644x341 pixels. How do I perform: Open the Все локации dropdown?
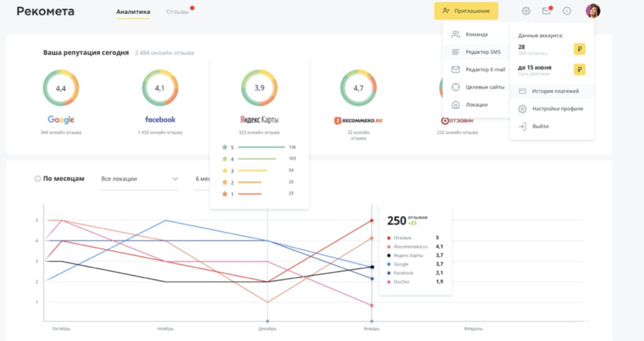(139, 179)
